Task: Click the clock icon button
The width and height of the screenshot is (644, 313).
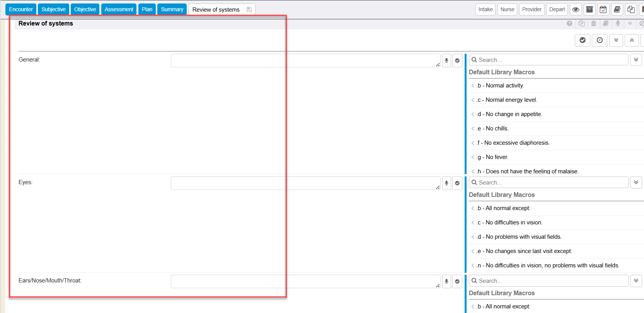Action: tap(600, 40)
